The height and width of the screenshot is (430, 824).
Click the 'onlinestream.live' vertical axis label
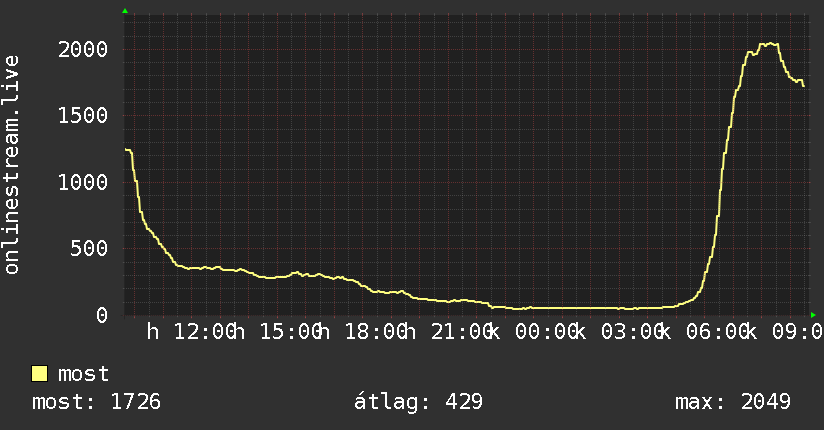coord(11,165)
